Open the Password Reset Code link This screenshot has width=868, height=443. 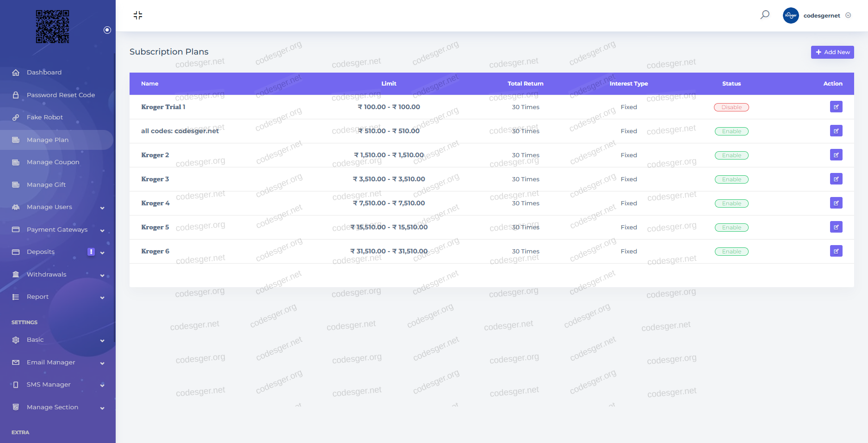click(61, 95)
